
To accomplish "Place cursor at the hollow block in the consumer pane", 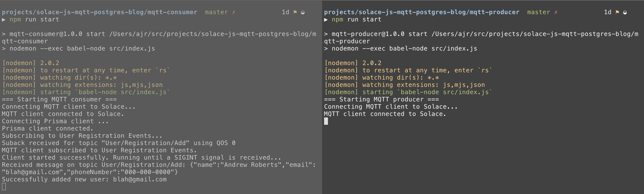I will [x=4, y=187].
